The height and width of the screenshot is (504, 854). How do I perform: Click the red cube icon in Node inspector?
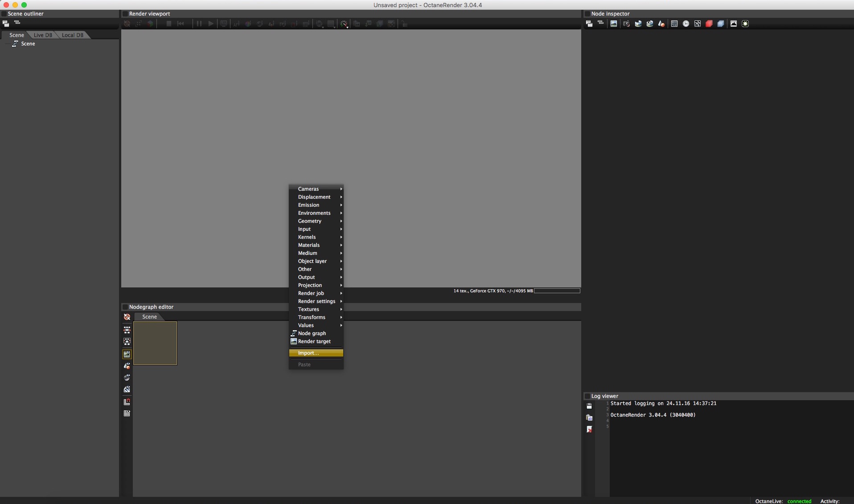(x=709, y=24)
